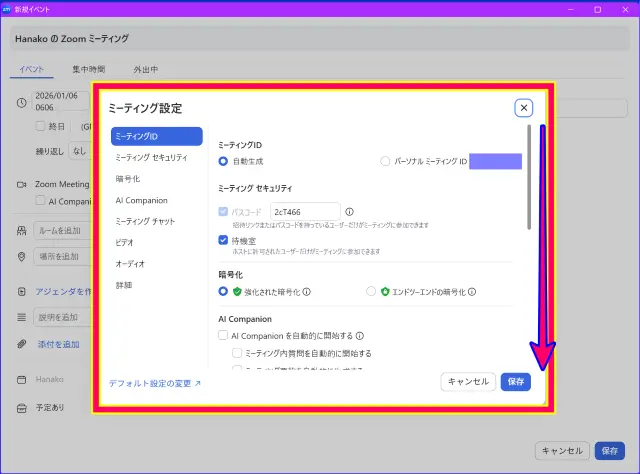Click the clock icon beside the date

coord(22,102)
